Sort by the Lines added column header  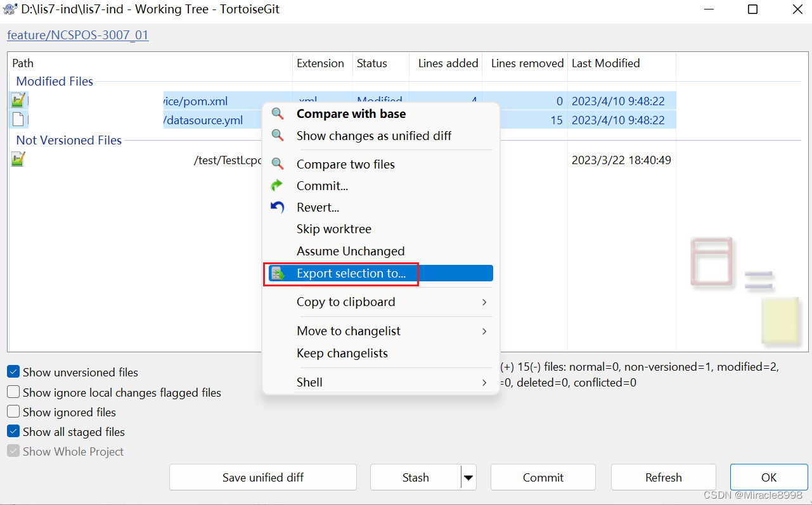click(446, 63)
